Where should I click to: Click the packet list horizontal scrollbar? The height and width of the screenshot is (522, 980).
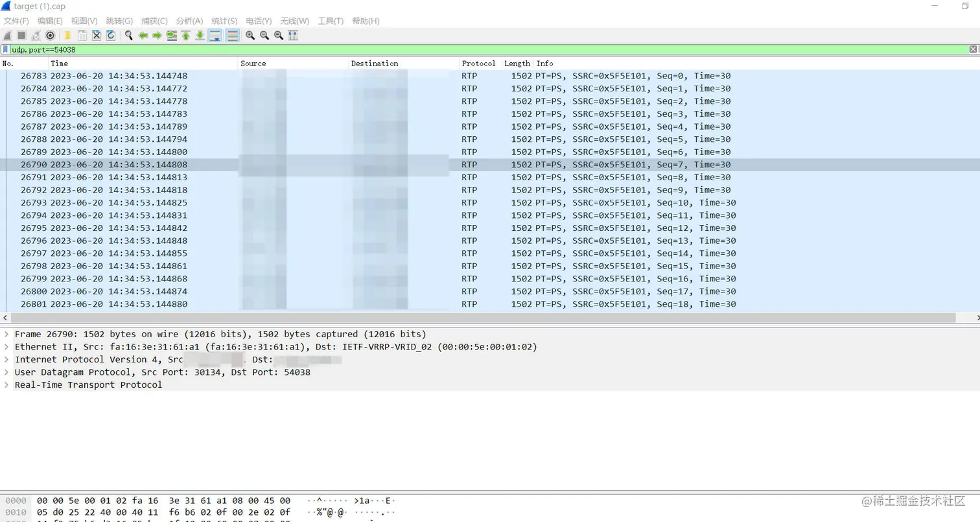(x=484, y=318)
